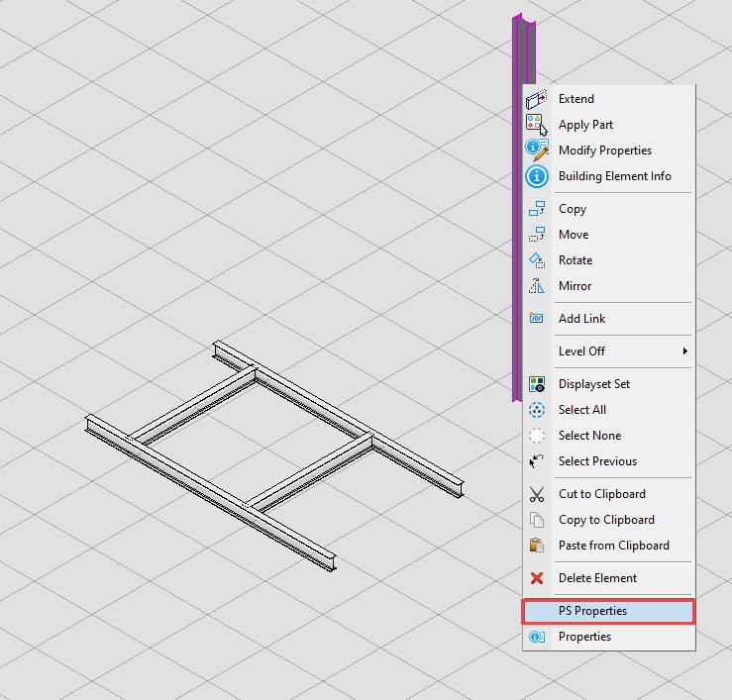732x700 pixels.
Task: Click the Select All dotted-circle icon
Action: coord(537,410)
